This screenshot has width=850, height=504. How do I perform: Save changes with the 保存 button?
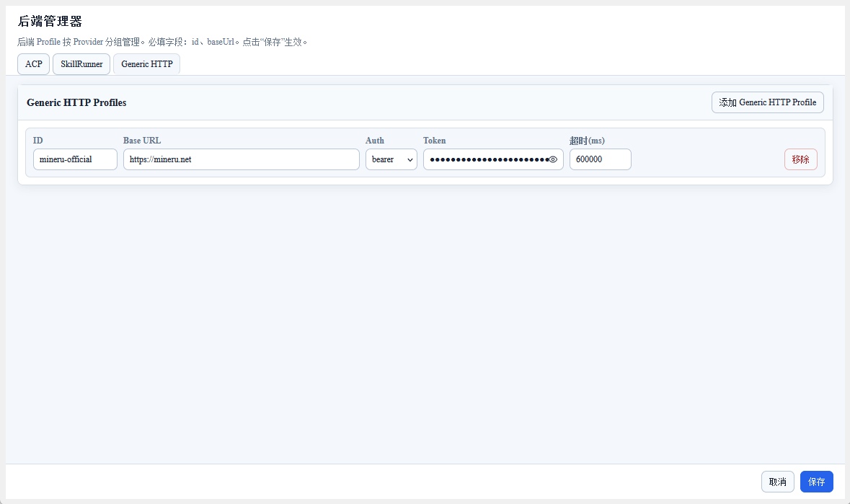click(x=816, y=482)
